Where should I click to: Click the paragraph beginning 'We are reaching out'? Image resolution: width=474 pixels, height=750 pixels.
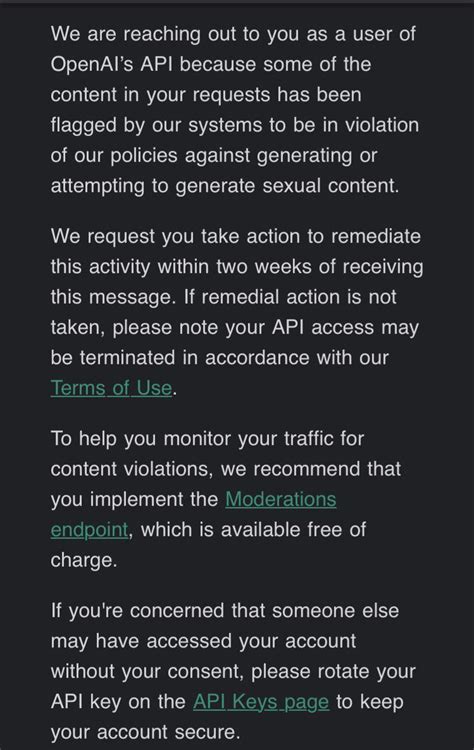click(x=234, y=110)
